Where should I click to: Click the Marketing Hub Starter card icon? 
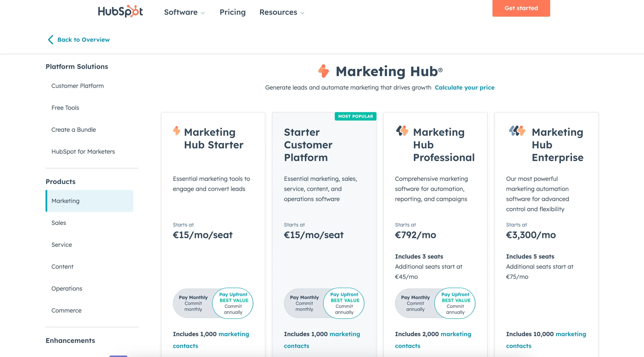click(176, 130)
